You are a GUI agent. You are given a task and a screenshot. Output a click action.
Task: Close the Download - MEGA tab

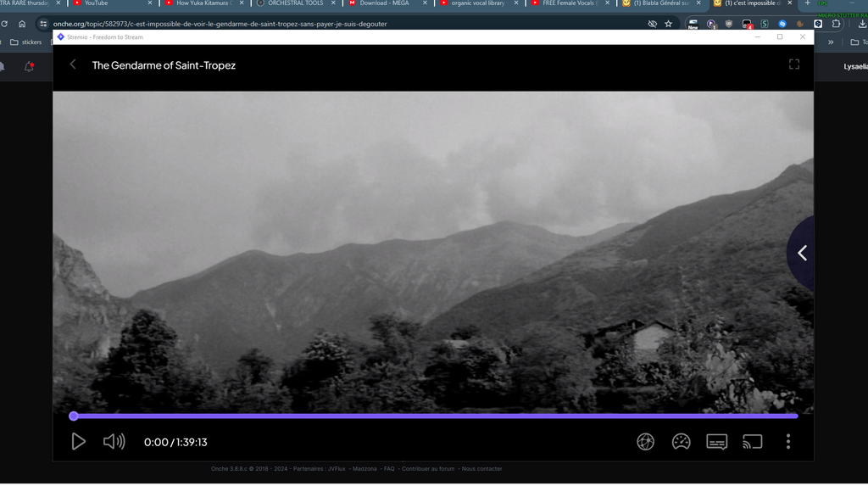click(425, 3)
